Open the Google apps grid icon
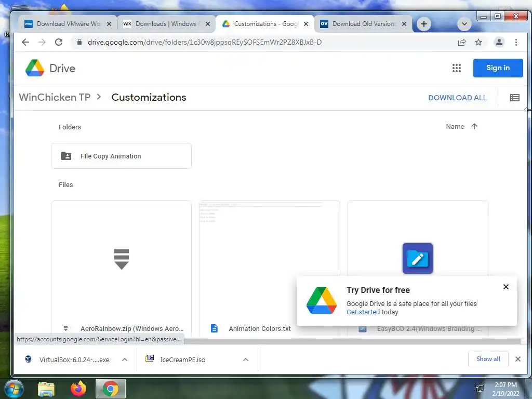532x399 pixels. (x=457, y=68)
